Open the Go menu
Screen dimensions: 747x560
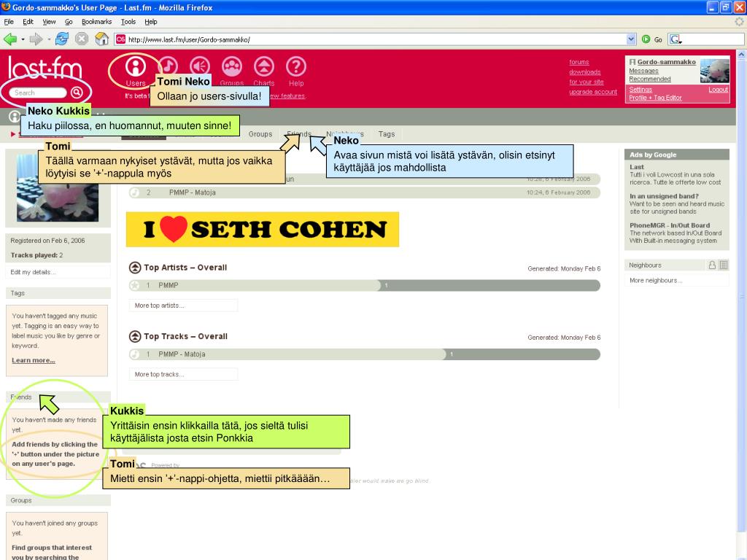[x=69, y=22]
